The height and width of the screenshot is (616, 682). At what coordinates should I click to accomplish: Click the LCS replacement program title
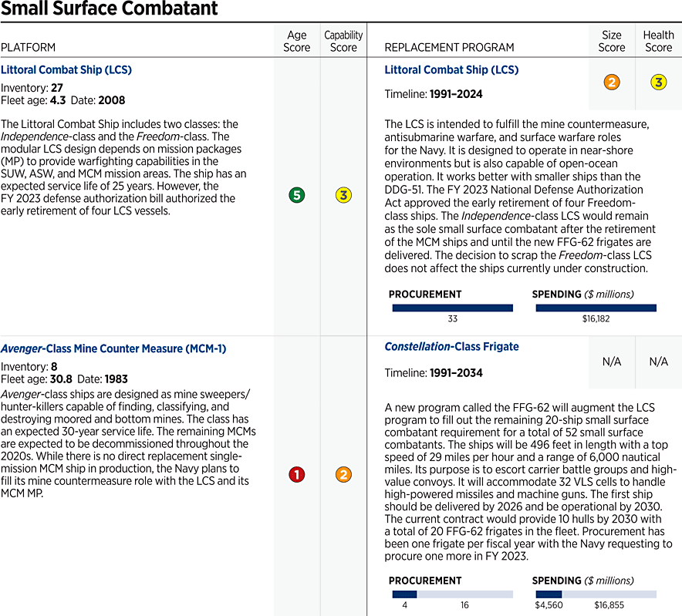point(451,70)
